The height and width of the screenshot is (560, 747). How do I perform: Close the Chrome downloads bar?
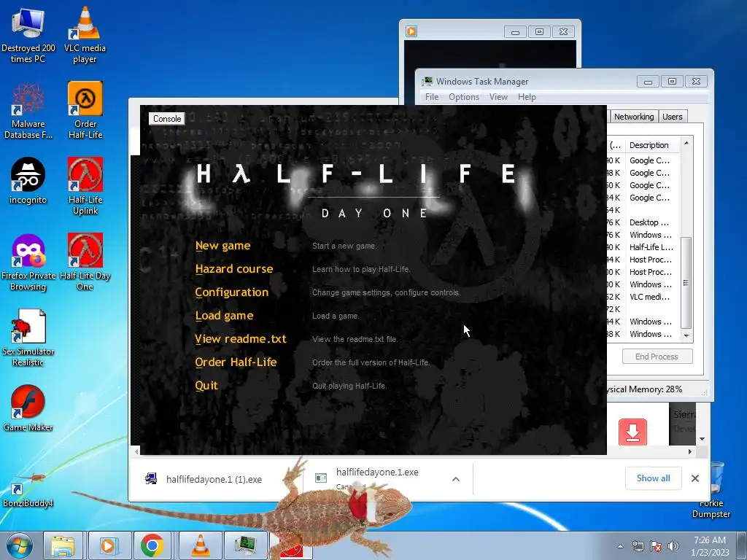695,478
